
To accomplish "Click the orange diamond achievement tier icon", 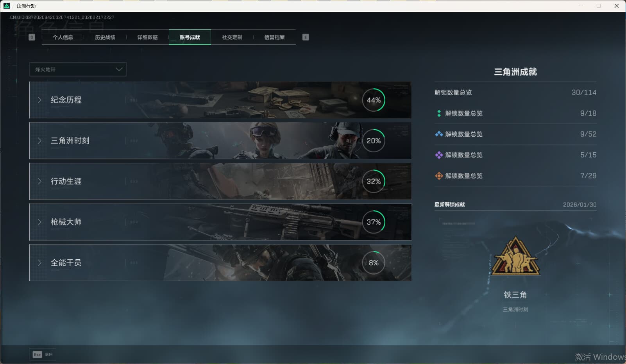I will [x=439, y=176].
